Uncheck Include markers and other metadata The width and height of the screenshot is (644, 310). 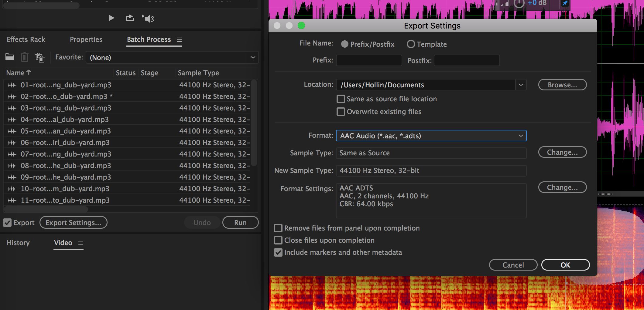(x=278, y=252)
